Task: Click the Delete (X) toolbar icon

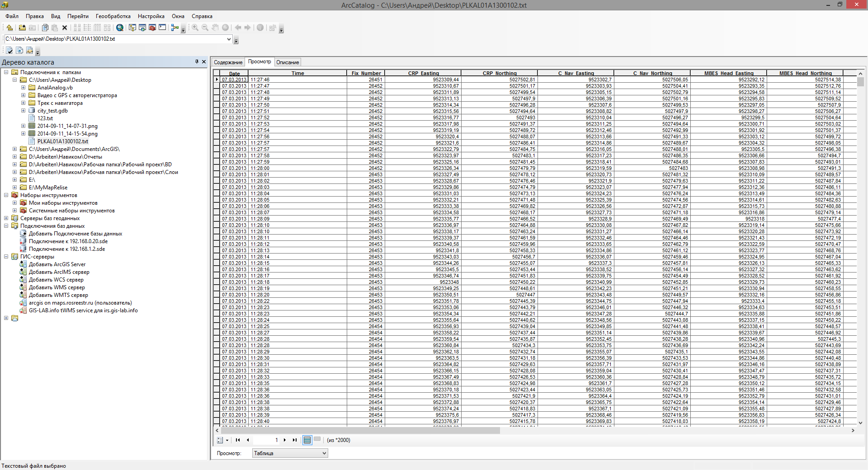Action: coord(64,28)
